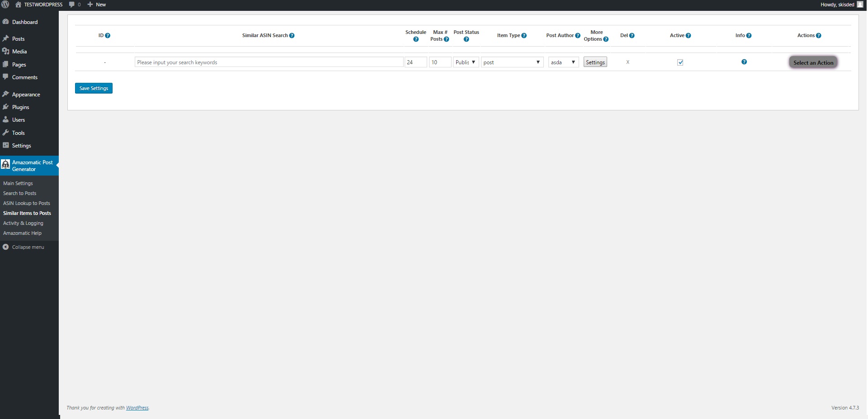Click the Schedule field showing 24
The height and width of the screenshot is (419, 868).
pos(416,62)
